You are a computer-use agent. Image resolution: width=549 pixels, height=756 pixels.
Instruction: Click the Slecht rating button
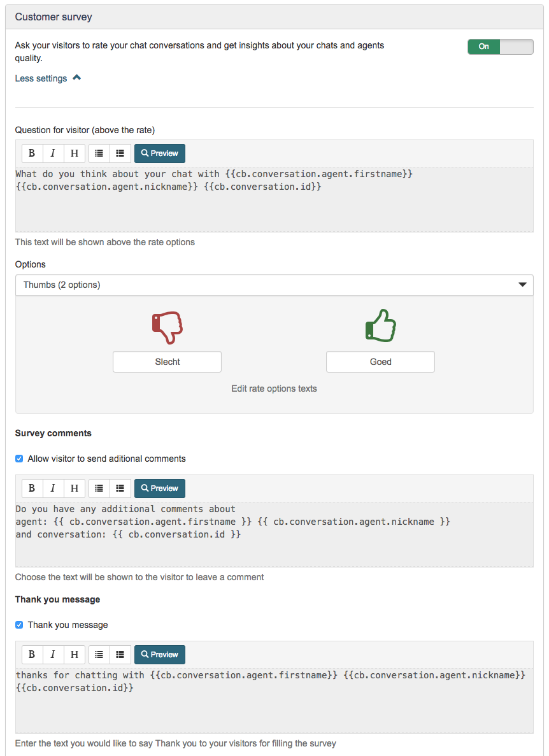tap(167, 361)
